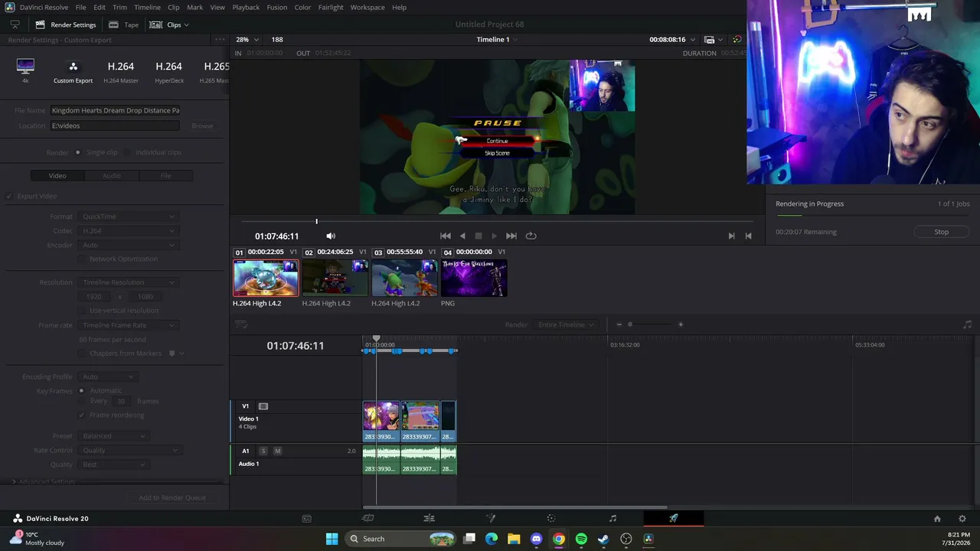Open the Resolution dropdown
Viewport: 980px width, 551px height.
pyautogui.click(x=128, y=282)
